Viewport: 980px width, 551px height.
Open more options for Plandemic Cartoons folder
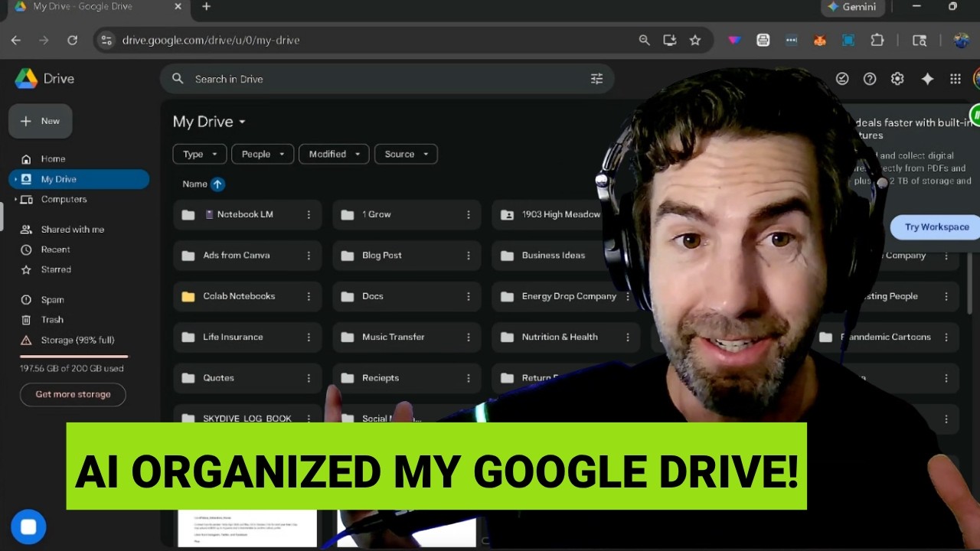point(946,337)
